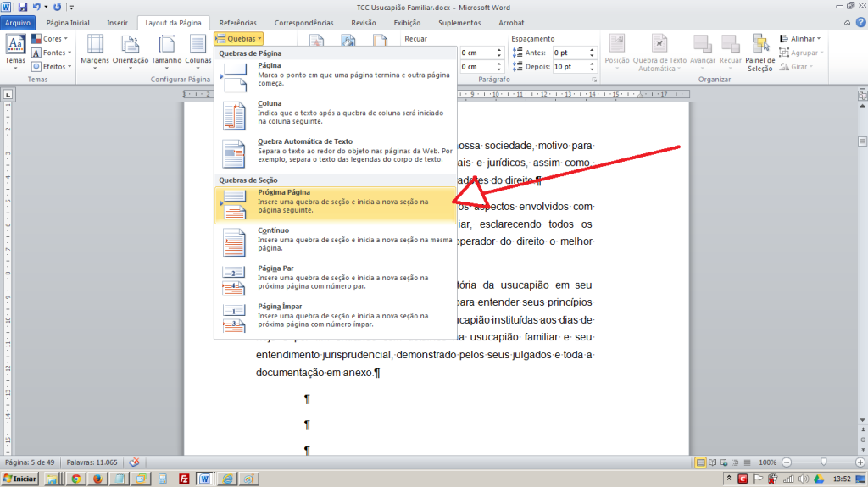Switch to Draft view icon
868x487 pixels.
(x=747, y=462)
